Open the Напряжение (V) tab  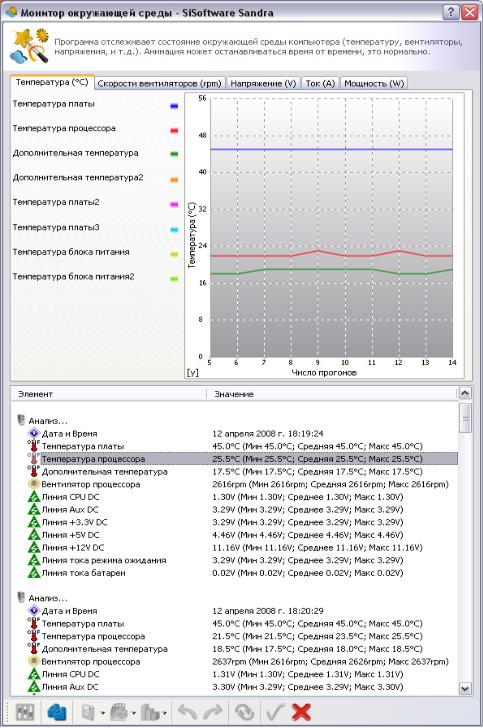click(263, 84)
